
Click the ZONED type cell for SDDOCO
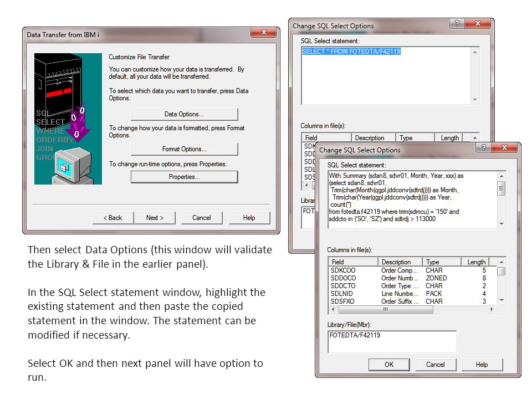(x=436, y=278)
